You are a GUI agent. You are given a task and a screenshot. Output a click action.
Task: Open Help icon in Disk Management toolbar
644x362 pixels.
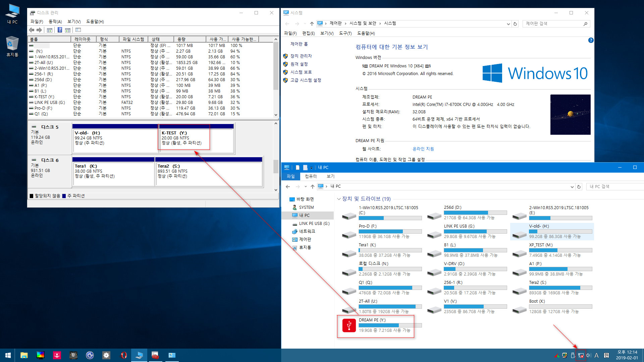click(60, 30)
